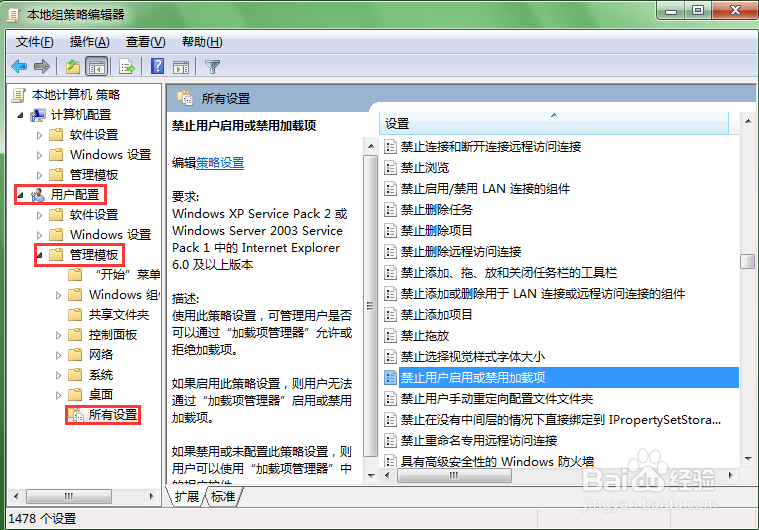759x530 pixels.
Task: Open the 查看(V) menu
Action: (x=146, y=42)
